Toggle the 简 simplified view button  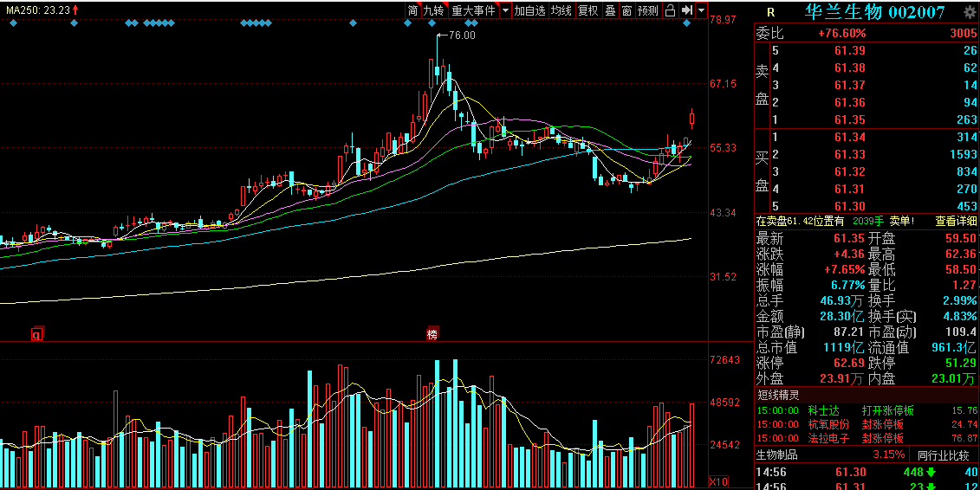(412, 10)
